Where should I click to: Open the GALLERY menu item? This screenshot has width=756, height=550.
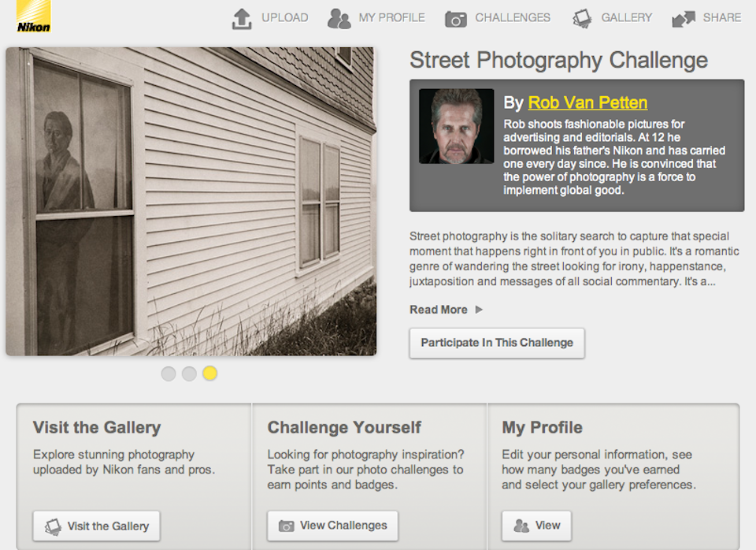[627, 17]
